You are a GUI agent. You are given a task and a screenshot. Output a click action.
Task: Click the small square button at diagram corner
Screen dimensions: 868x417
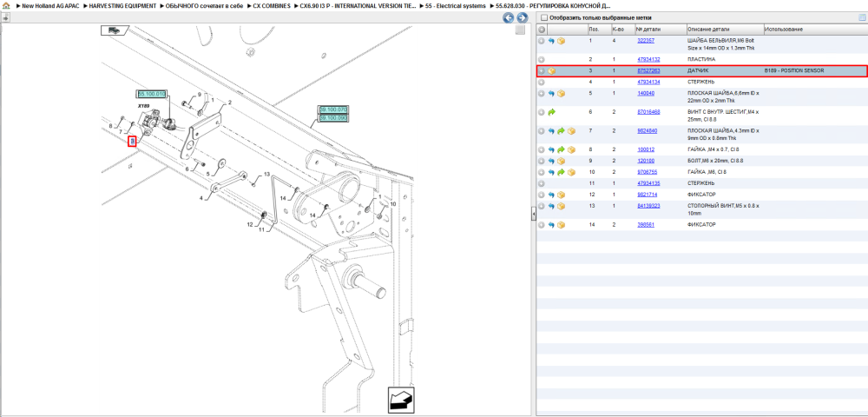click(520, 30)
